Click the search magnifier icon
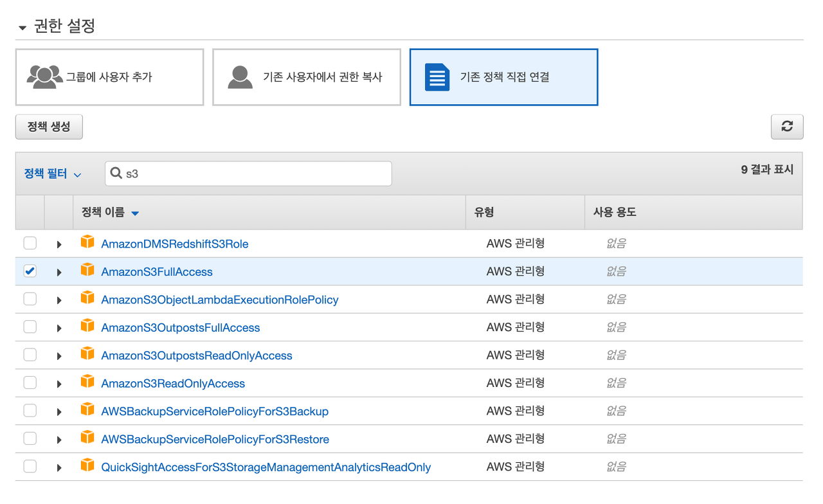This screenshot has height=504, width=823. pyautogui.click(x=116, y=173)
